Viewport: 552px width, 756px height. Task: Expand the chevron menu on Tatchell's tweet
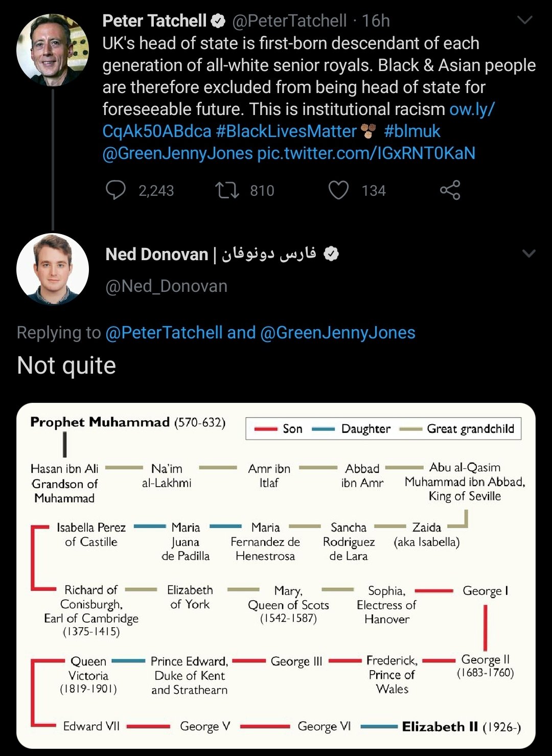coord(525,20)
